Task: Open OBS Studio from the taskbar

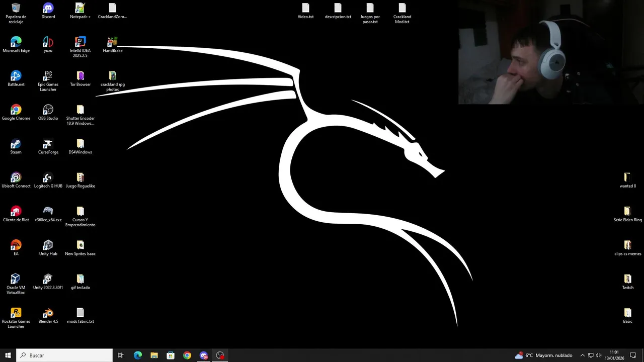Action: (x=220, y=355)
